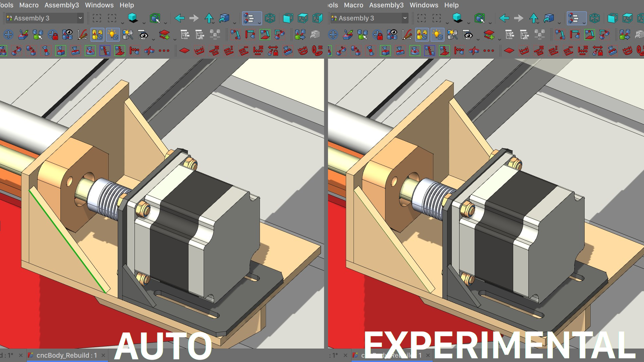Image resolution: width=644 pixels, height=362 pixels.
Task: Click the magic wand parts icon, left window
Action: (x=127, y=35)
